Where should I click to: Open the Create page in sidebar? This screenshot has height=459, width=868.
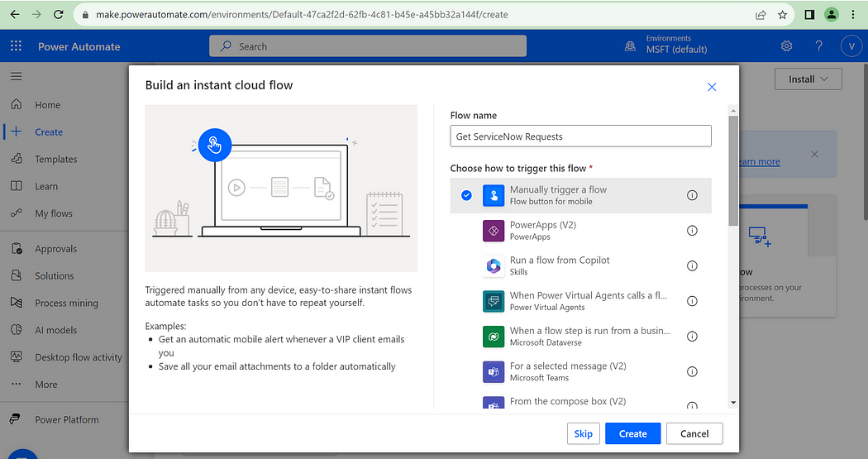pyautogui.click(x=49, y=131)
